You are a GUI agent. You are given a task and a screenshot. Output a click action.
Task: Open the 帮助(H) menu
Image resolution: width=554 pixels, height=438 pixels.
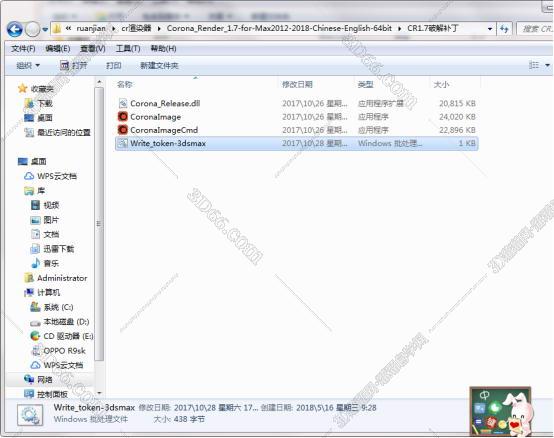point(163,48)
